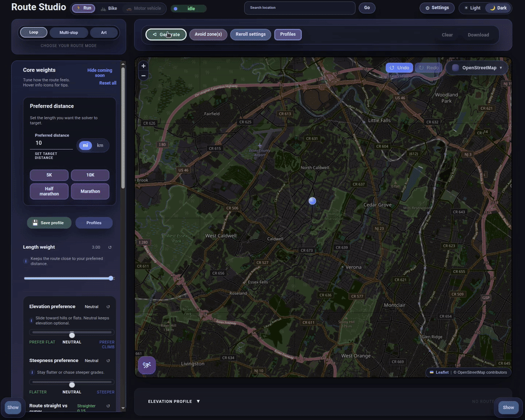Image resolution: width=525 pixels, height=420 pixels.
Task: Click the Go search button
Action: coord(367,8)
